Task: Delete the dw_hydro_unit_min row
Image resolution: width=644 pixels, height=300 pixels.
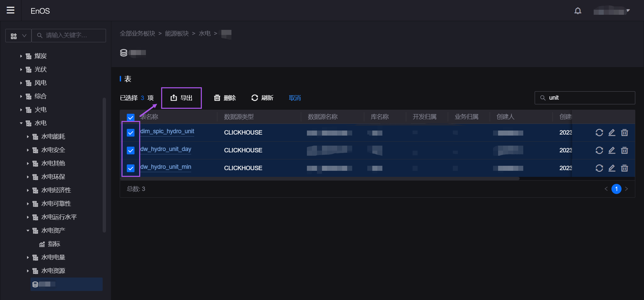Action: tap(625, 168)
